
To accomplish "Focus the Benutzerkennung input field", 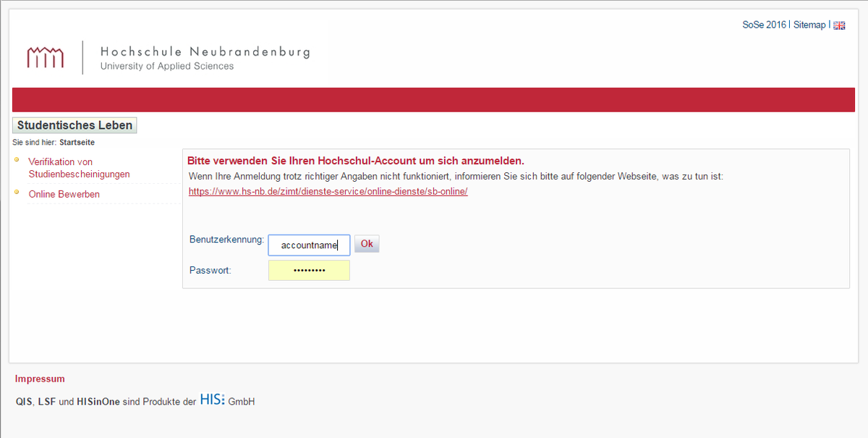I will click(x=309, y=245).
